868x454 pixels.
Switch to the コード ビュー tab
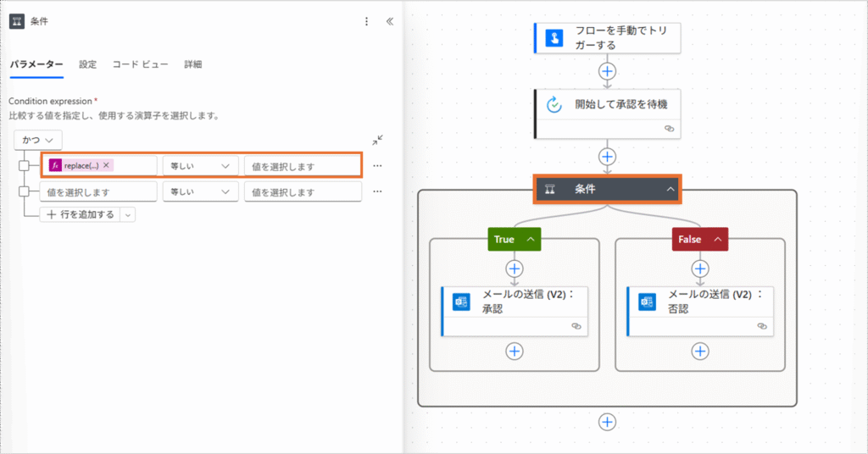140,64
